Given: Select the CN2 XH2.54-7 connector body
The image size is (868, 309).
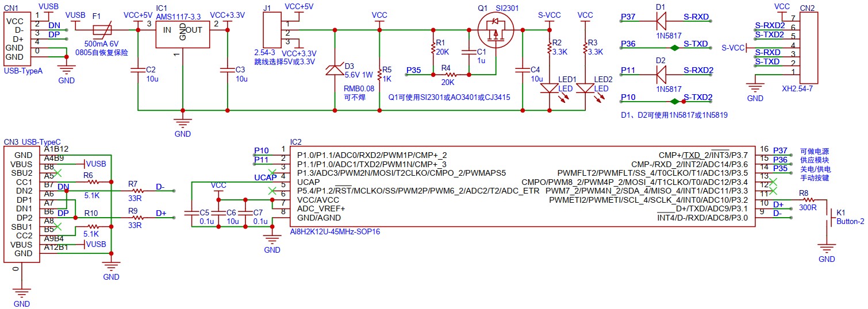Looking at the screenshot, I should tap(809, 48).
